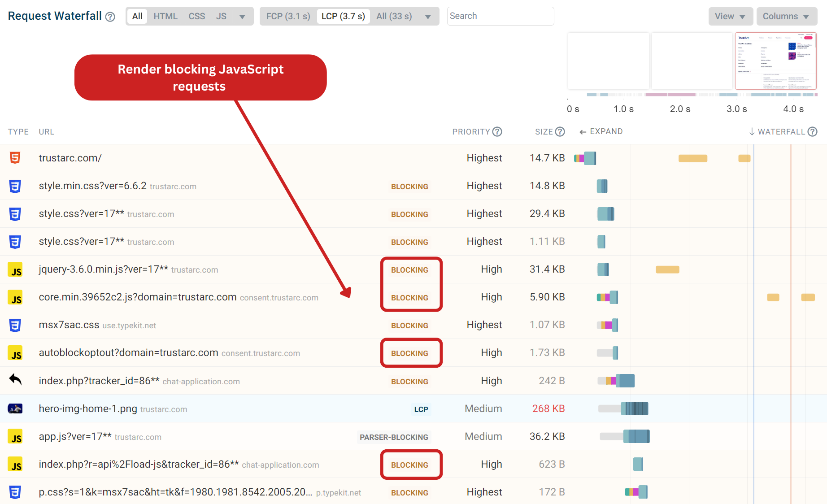This screenshot has height=504, width=827.
Task: Click the image icon for hero-img-home-1.png row
Action: [x=15, y=408]
